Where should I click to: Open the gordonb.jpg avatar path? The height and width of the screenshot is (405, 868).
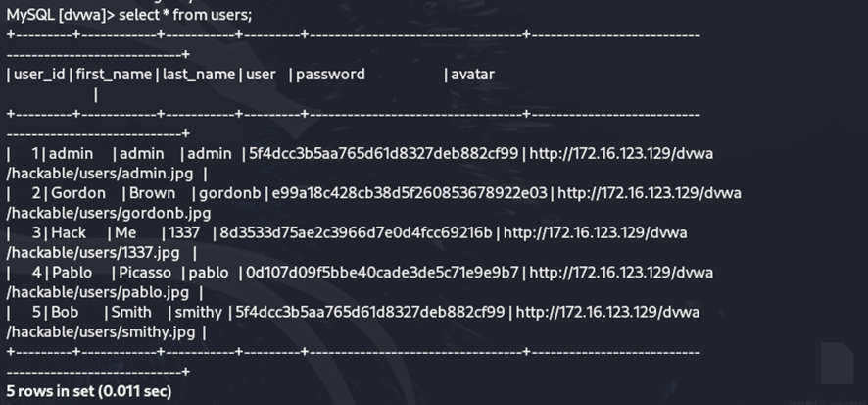109,213
